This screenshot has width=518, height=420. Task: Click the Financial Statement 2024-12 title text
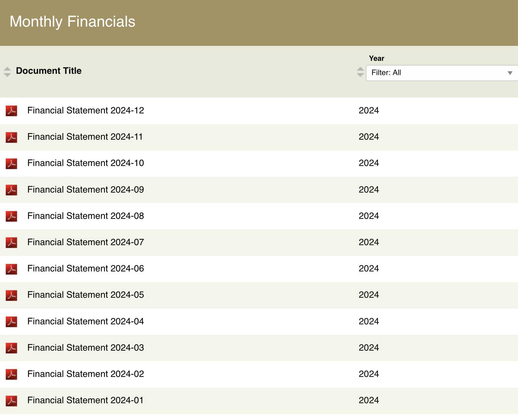(86, 111)
